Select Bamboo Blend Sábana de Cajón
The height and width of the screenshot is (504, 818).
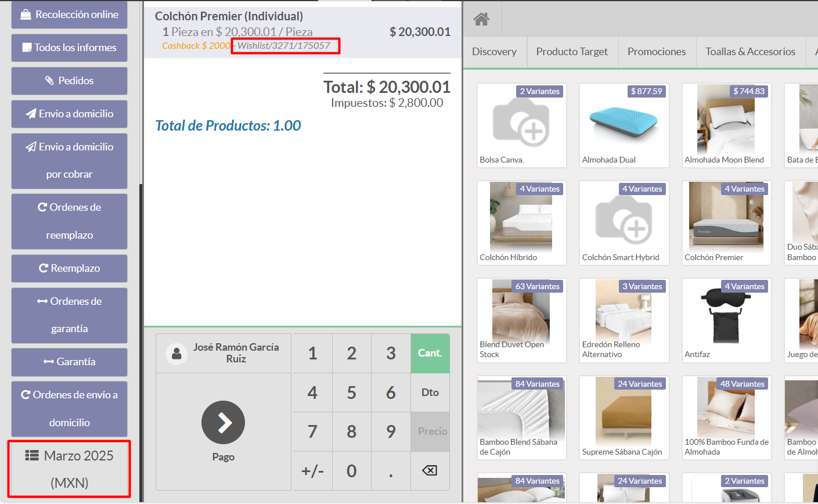[x=521, y=417]
